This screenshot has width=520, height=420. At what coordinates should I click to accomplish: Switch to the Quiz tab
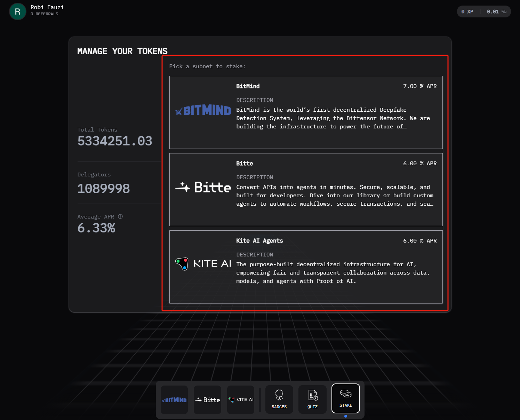[312, 399]
